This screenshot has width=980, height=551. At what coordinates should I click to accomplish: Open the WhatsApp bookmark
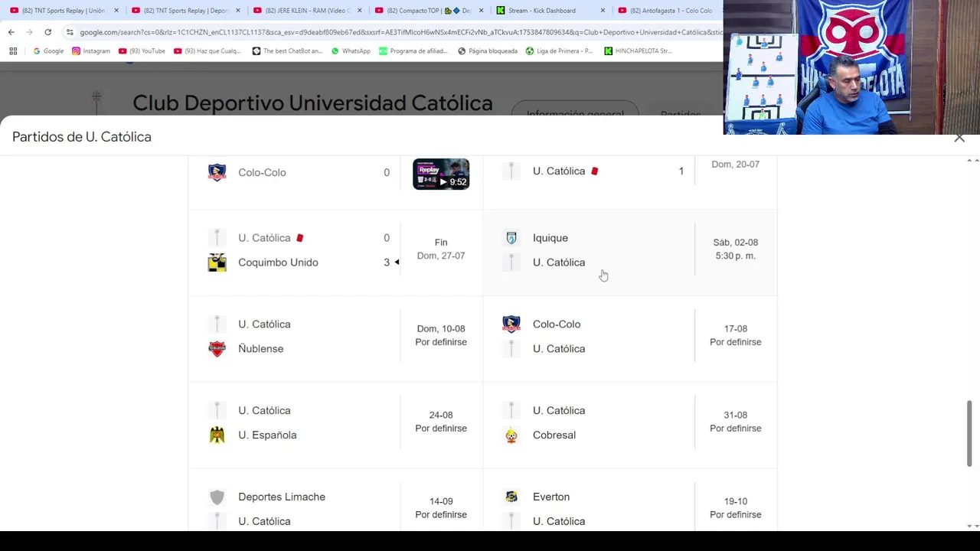click(351, 51)
